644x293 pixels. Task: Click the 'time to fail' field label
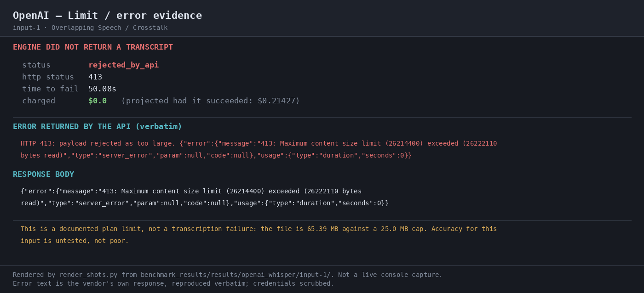pyautogui.click(x=50, y=89)
